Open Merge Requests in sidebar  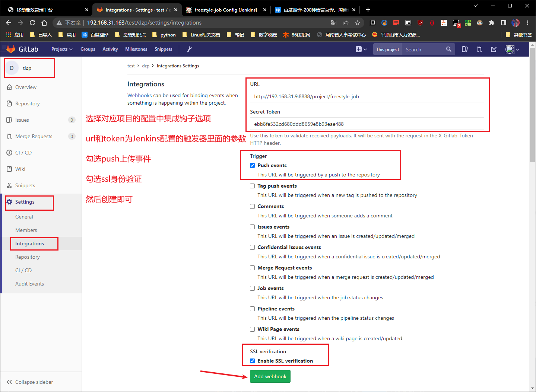(34, 136)
